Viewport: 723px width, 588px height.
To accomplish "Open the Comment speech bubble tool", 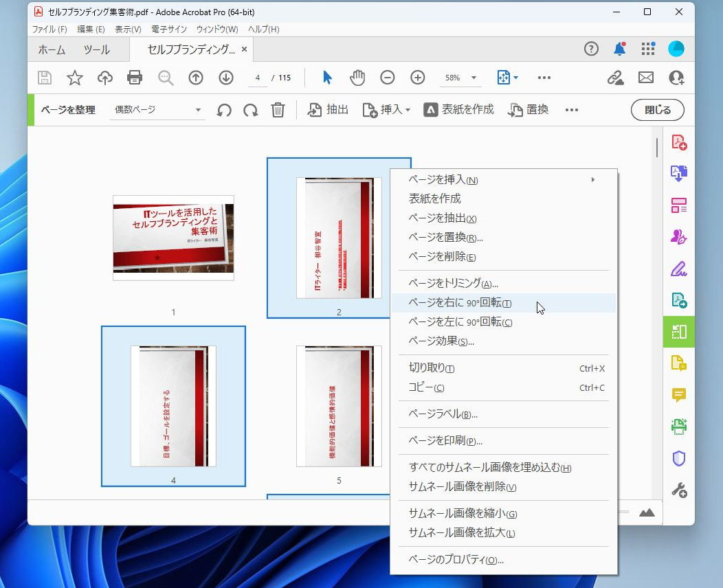I will click(x=679, y=395).
